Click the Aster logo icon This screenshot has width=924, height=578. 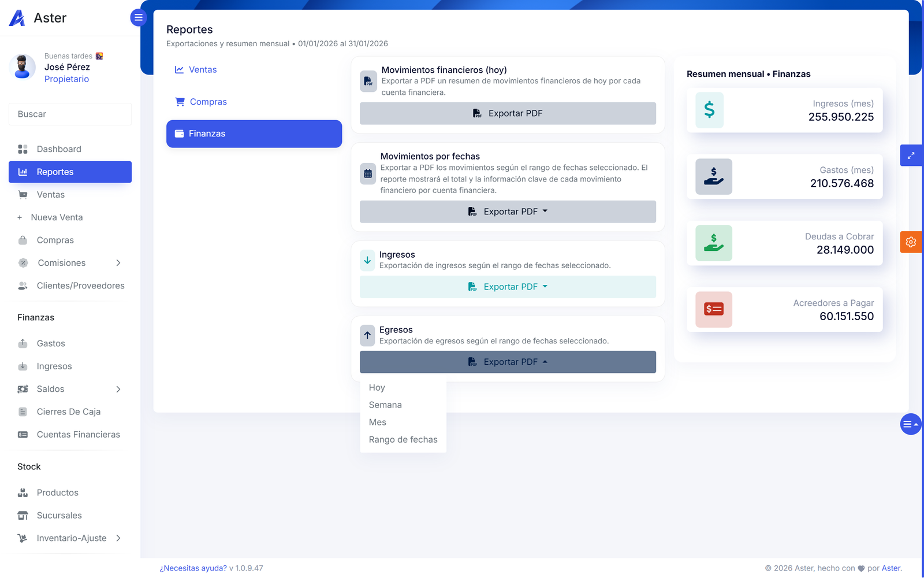click(17, 18)
